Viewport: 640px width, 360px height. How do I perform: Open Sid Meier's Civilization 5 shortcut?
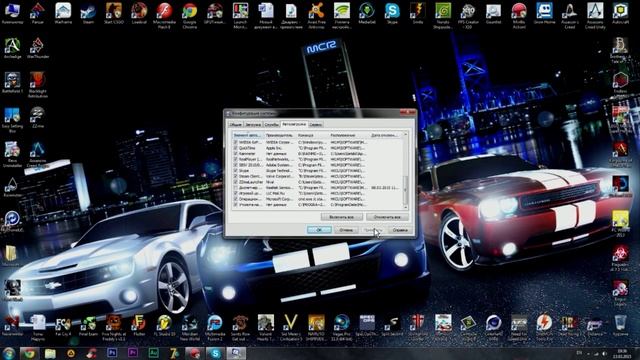click(x=291, y=327)
